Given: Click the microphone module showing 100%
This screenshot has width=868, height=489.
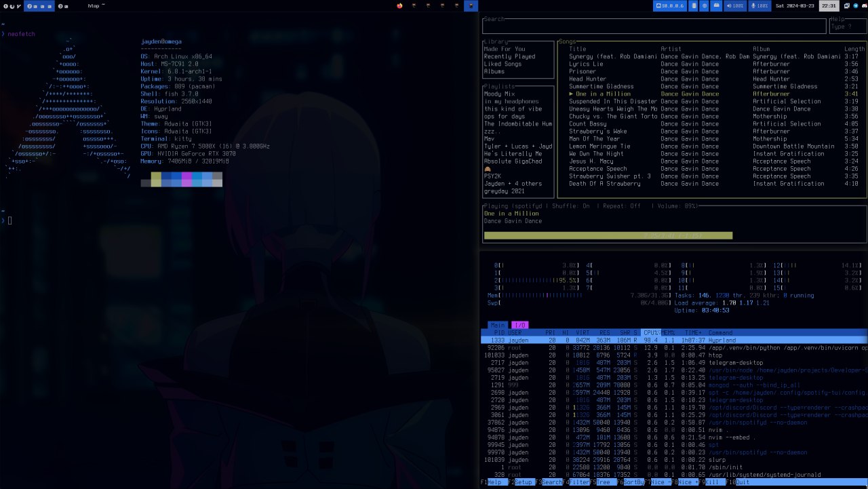Looking at the screenshot, I should pos(758,5).
